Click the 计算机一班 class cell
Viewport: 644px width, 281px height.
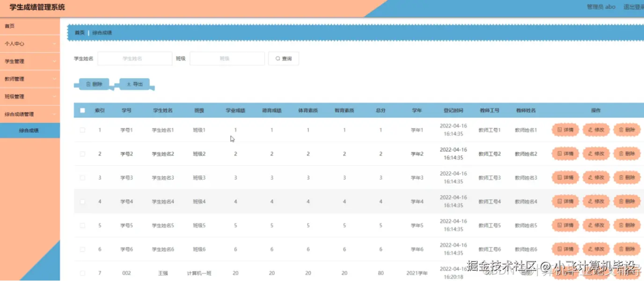point(199,273)
